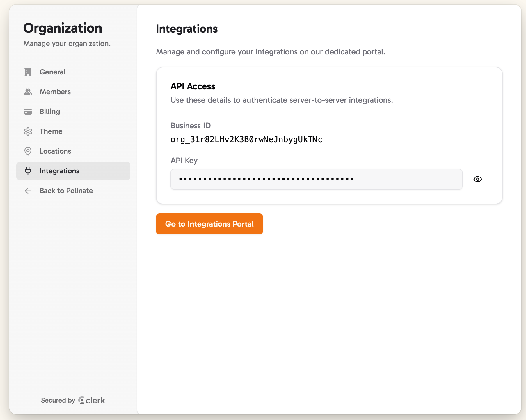This screenshot has height=420, width=526.
Task: Open the Members section
Action: point(55,92)
